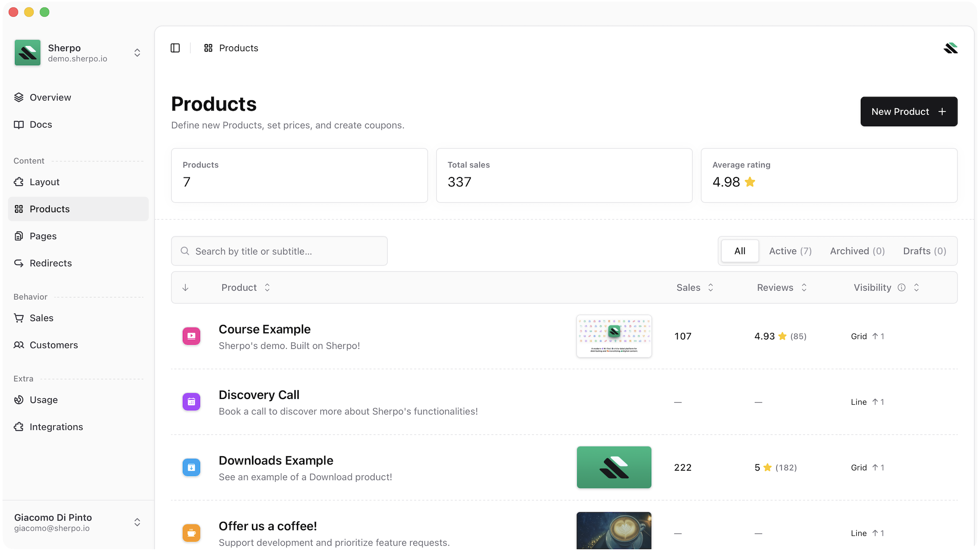The height and width of the screenshot is (554, 980).
Task: Select the Drafts (0) filter tab
Action: click(x=924, y=251)
